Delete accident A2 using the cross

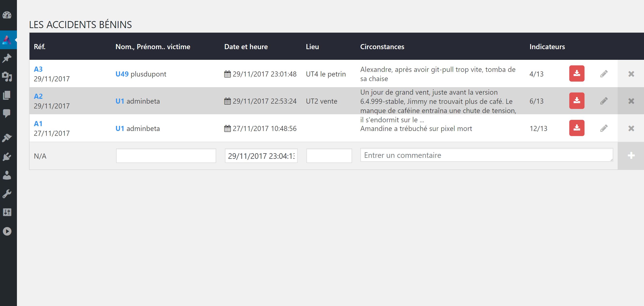click(631, 101)
